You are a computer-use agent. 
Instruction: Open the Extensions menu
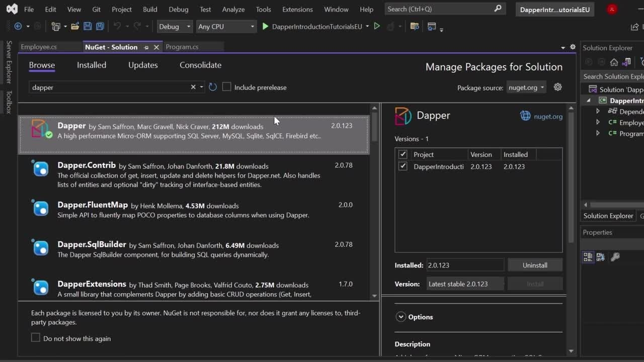(297, 9)
